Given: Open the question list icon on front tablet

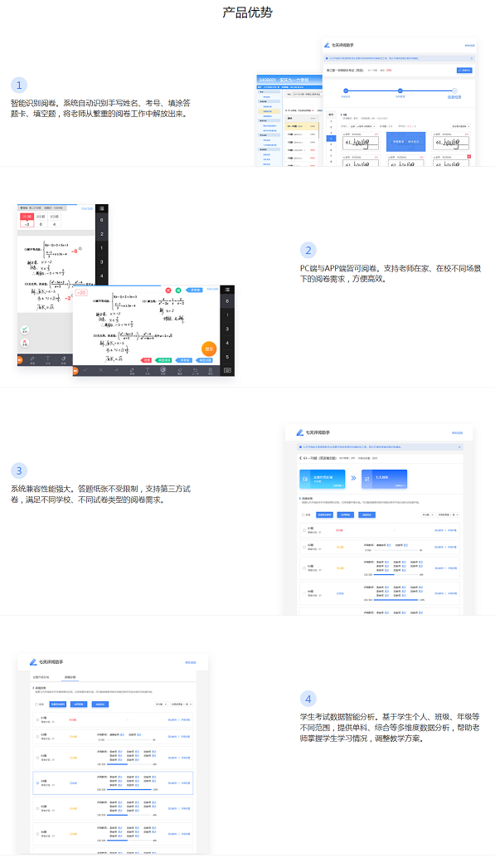Looking at the screenshot, I should (x=227, y=290).
